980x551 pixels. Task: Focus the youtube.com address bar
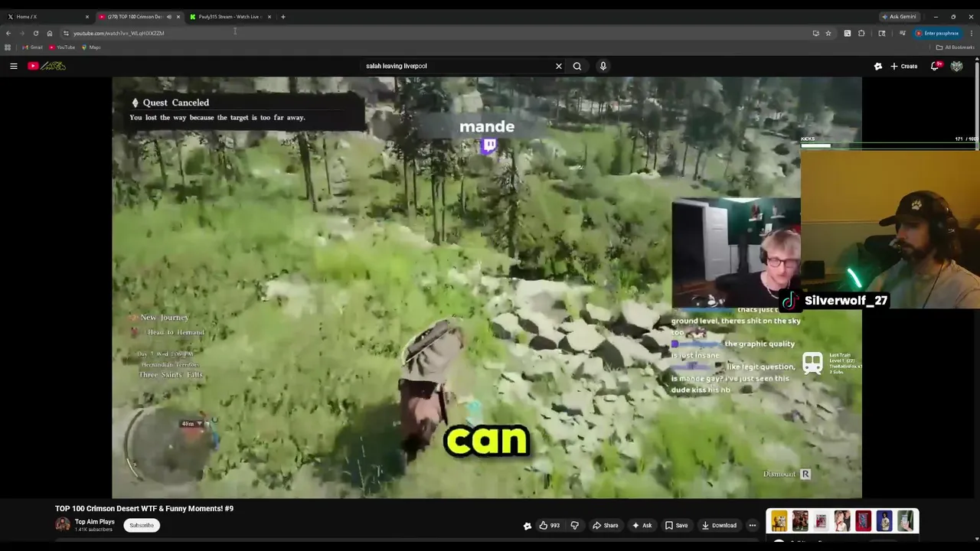point(436,33)
